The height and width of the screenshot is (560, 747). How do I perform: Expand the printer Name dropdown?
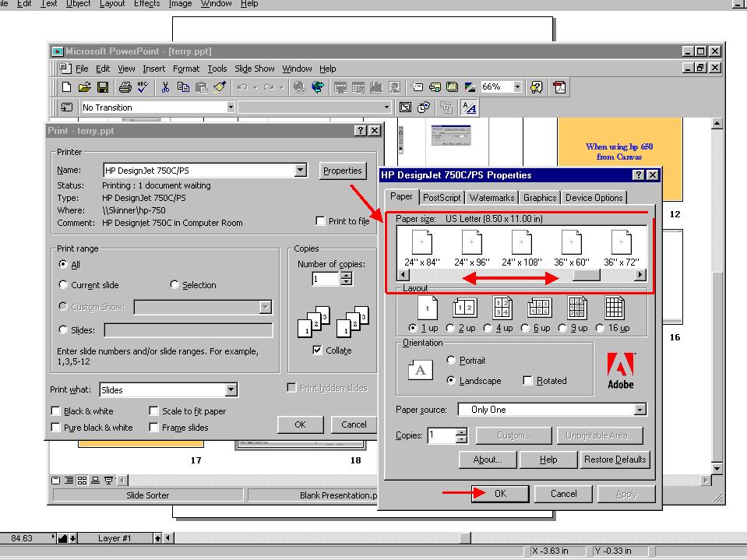(301, 171)
